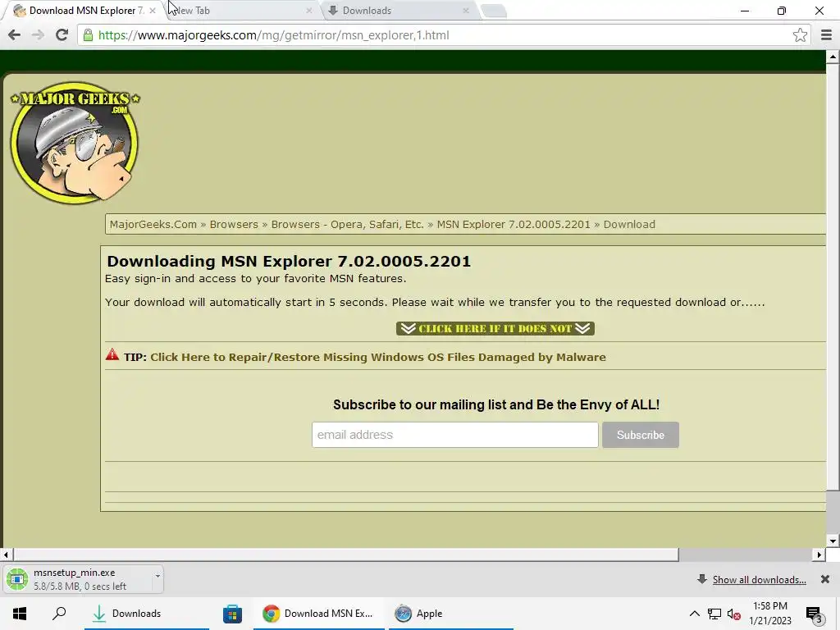
Task: Click the muted volume tray icon
Action: (734, 614)
